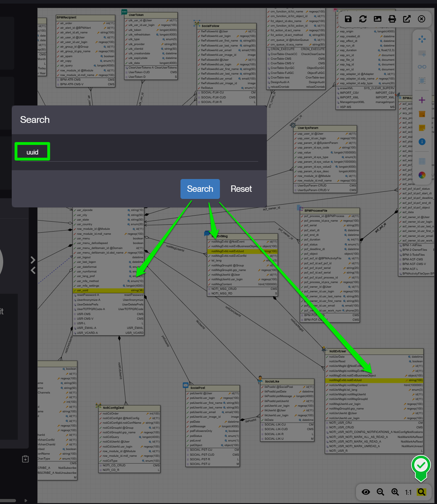Open the diagram in an external window
437x504 pixels.
(407, 19)
